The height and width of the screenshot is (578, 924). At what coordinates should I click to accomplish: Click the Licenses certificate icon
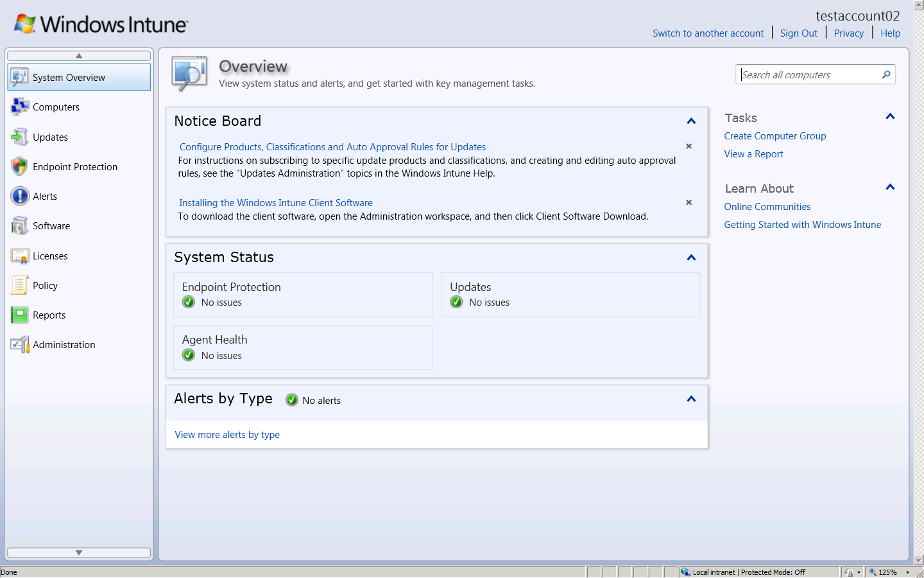coord(20,256)
